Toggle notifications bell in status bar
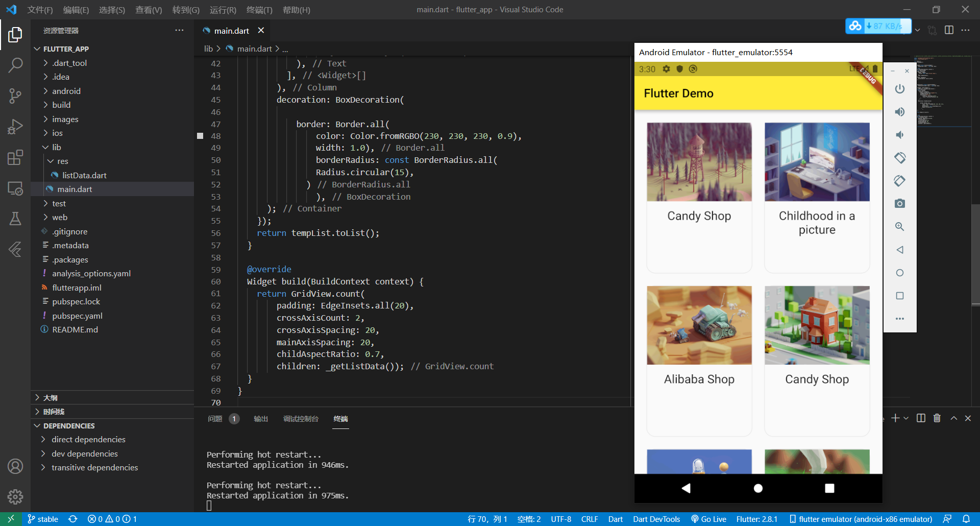The width and height of the screenshot is (980, 526). click(x=969, y=519)
